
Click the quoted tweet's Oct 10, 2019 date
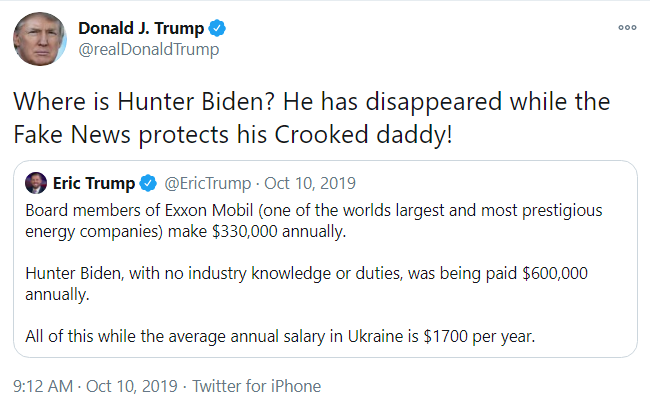[310, 183]
